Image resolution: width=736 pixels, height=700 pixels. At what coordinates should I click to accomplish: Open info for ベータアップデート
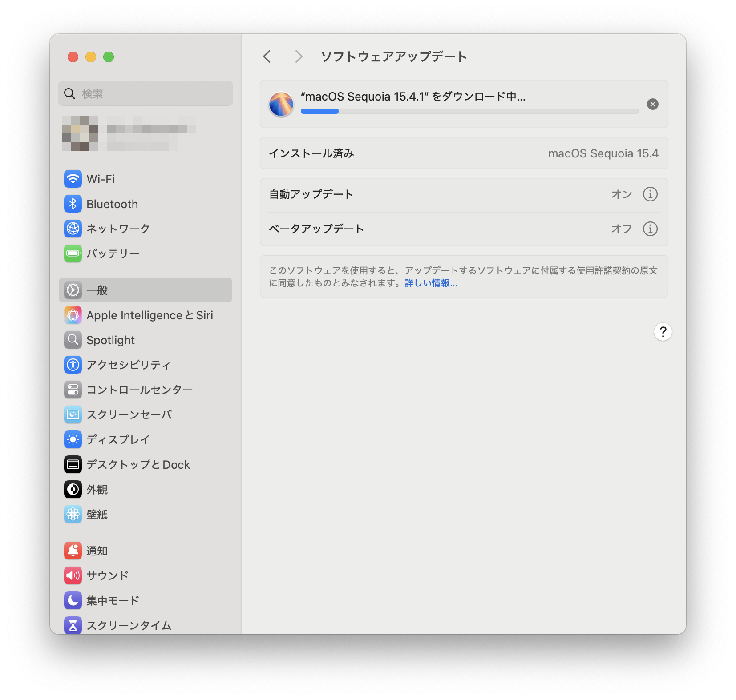coord(650,229)
